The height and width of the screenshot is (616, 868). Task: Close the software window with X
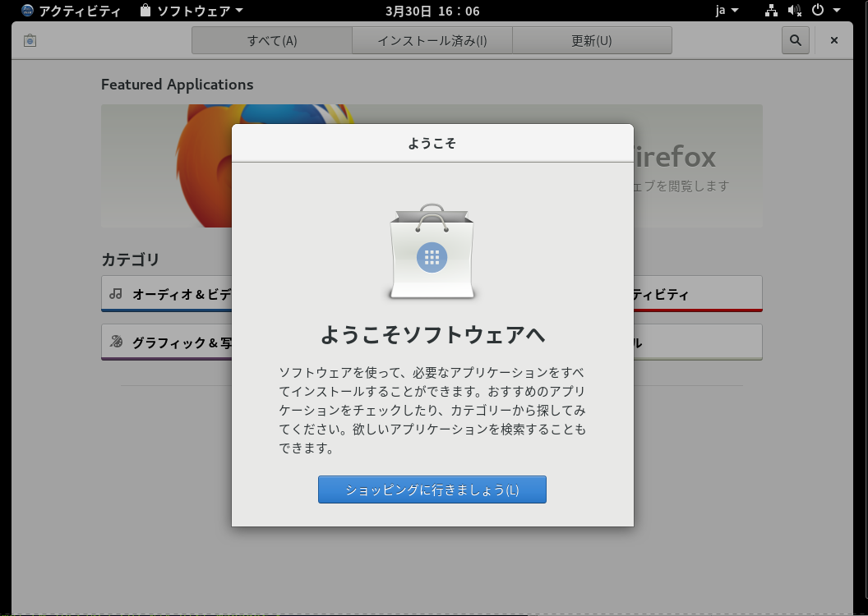833,40
